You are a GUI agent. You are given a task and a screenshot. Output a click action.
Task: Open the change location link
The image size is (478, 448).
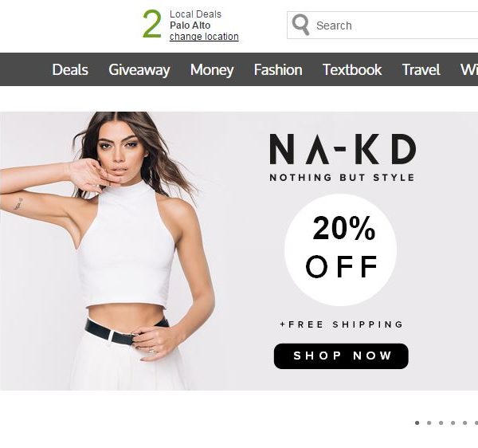point(204,37)
